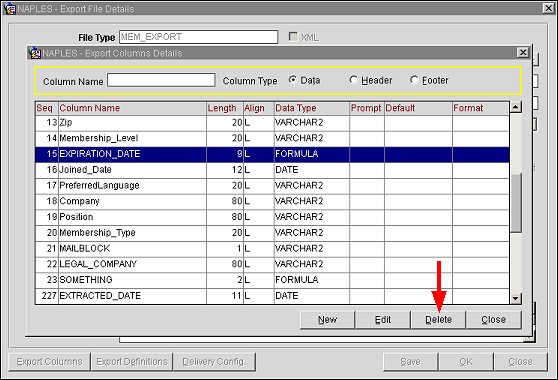This screenshot has height=380, width=558.
Task: Click the grid scrollbar down arrow
Action: point(516,298)
